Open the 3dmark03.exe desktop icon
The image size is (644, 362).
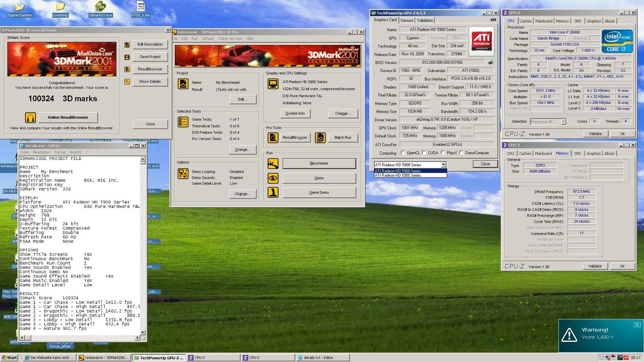[101, 9]
